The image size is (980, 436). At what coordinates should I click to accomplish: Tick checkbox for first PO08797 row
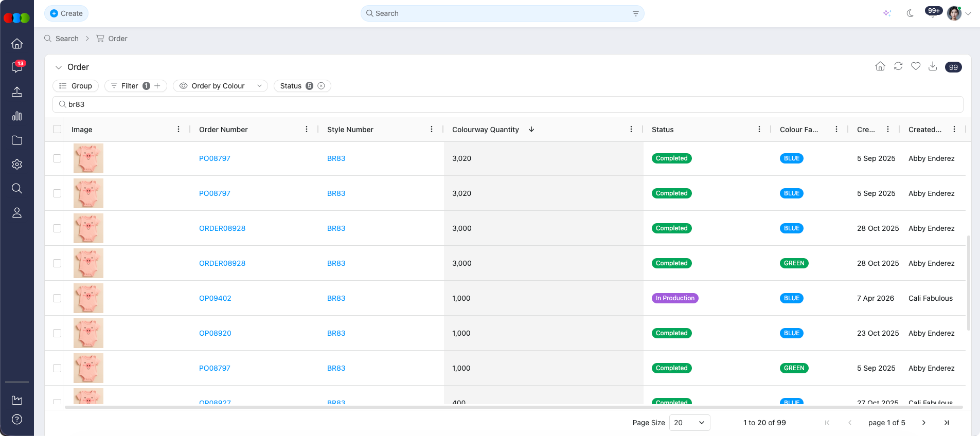(57, 158)
